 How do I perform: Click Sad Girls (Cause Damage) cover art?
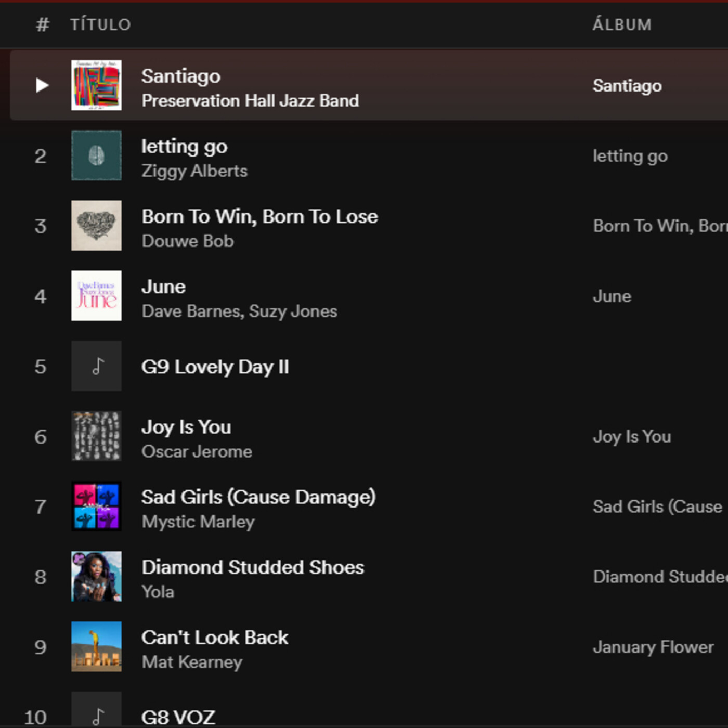96,506
